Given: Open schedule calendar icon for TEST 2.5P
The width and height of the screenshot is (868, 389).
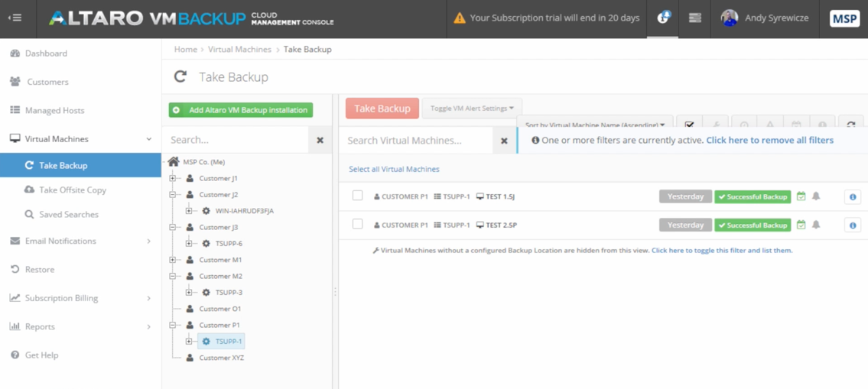Looking at the screenshot, I should click(x=801, y=225).
